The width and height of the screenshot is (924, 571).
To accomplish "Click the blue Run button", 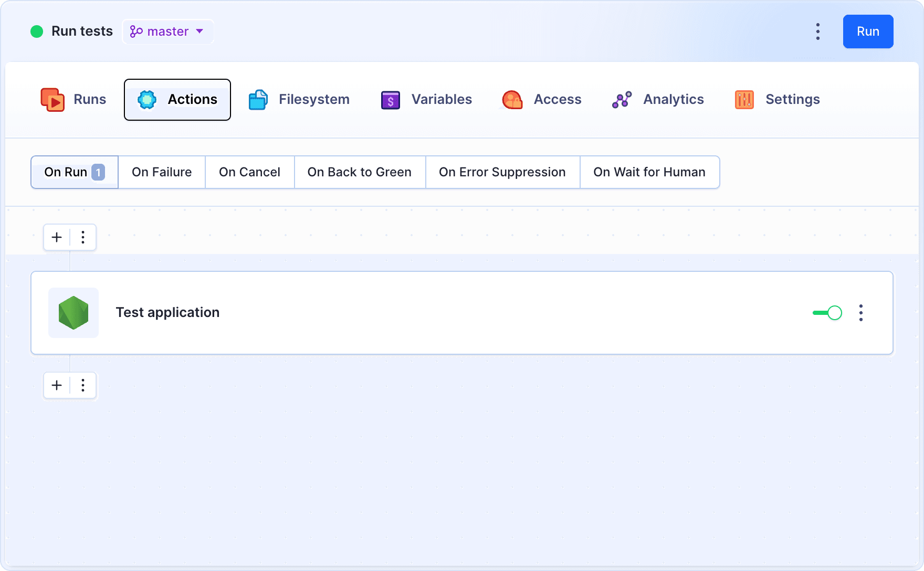I will pos(868,31).
